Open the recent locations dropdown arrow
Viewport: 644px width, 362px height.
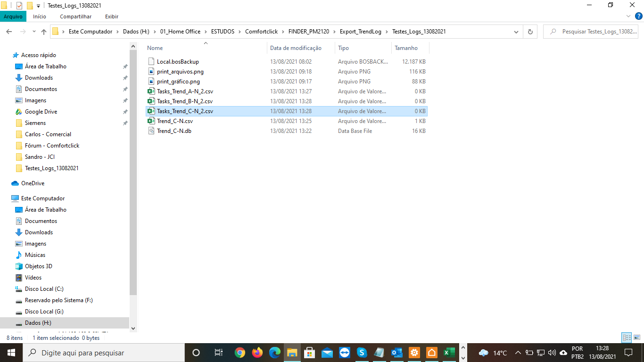(x=34, y=32)
